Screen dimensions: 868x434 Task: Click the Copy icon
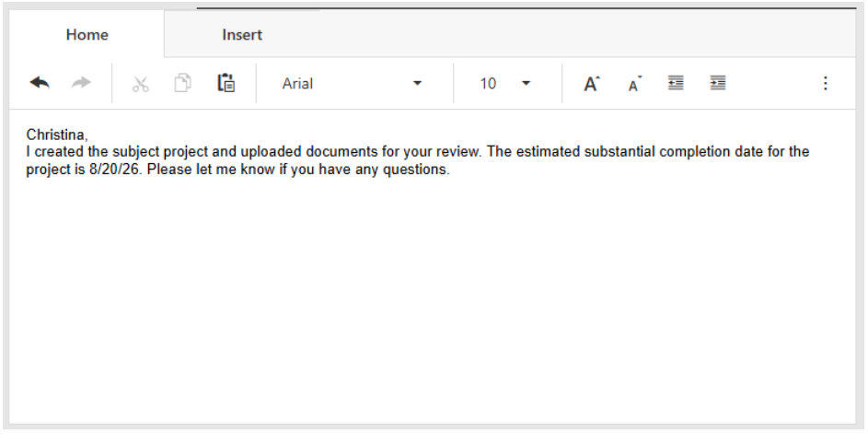(183, 84)
